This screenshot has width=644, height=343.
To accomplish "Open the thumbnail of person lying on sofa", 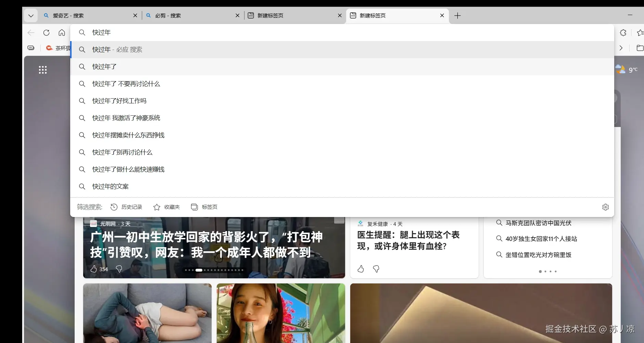I will click(147, 313).
